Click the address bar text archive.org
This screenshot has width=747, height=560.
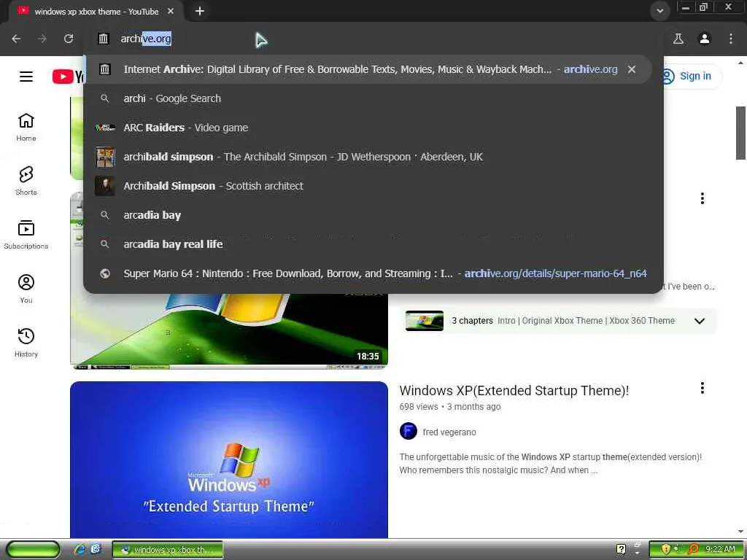click(146, 39)
